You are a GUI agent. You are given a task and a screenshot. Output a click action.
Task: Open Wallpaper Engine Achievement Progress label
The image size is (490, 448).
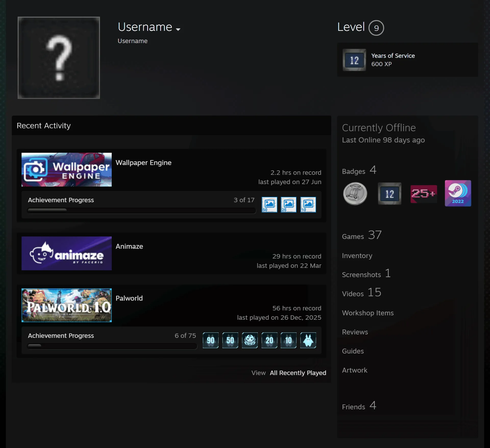(x=61, y=200)
